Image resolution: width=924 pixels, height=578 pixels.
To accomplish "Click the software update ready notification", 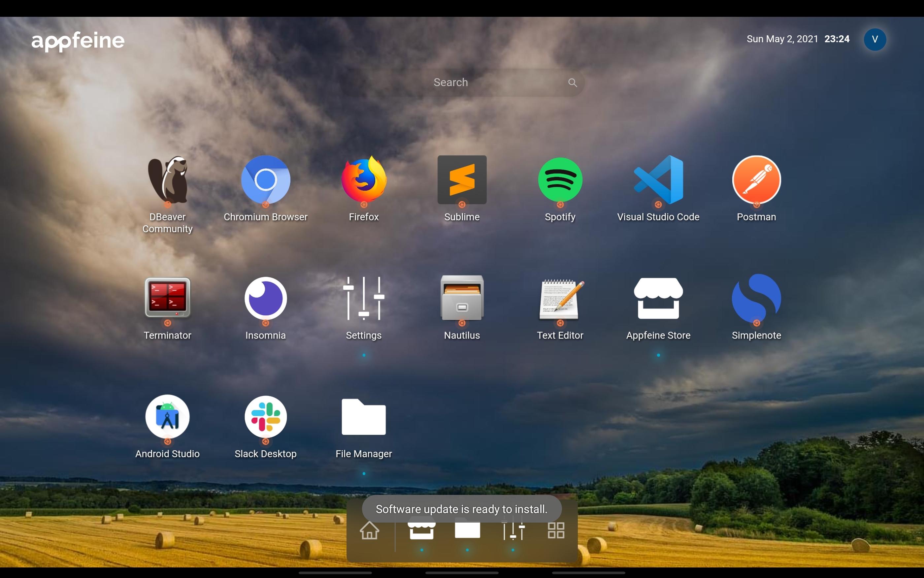I will [462, 509].
